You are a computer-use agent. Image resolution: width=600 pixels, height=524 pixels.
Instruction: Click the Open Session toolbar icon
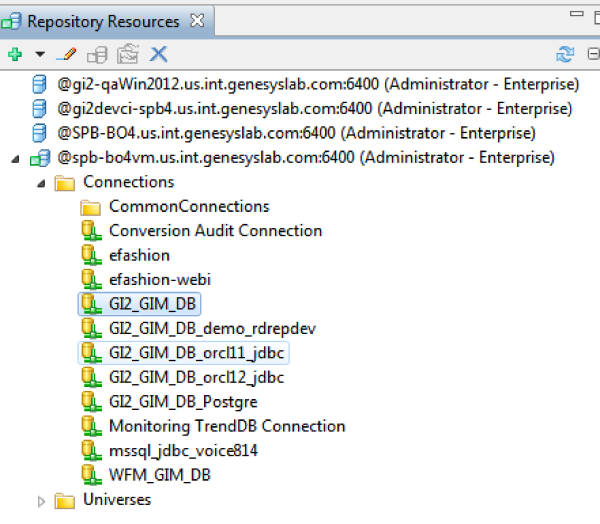tap(97, 54)
